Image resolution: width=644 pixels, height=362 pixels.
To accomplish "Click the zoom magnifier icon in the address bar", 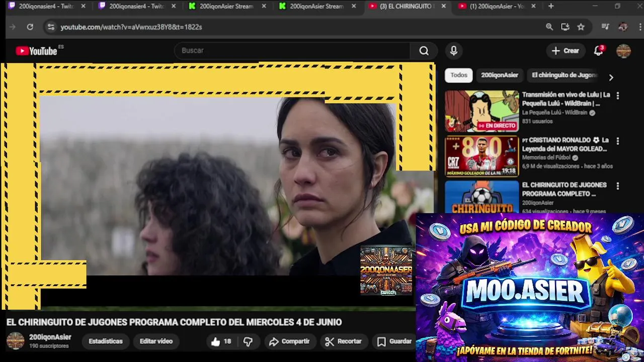I will (549, 27).
